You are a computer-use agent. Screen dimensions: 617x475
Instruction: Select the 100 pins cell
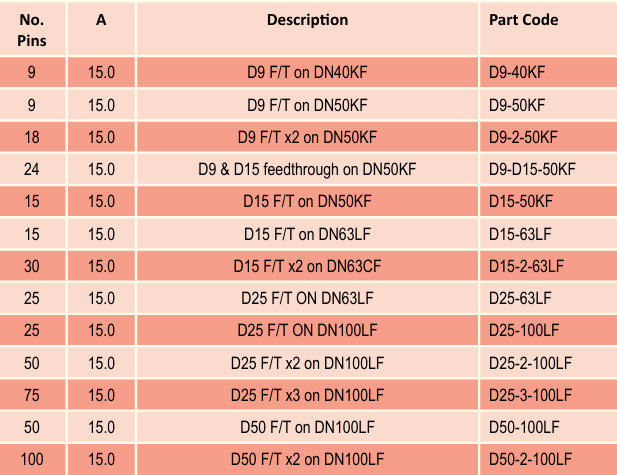32,460
